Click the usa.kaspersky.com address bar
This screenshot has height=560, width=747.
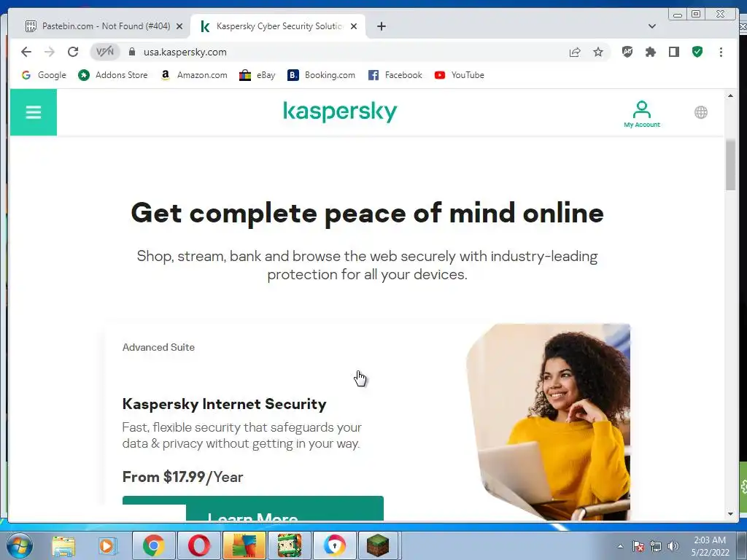pos(333,52)
